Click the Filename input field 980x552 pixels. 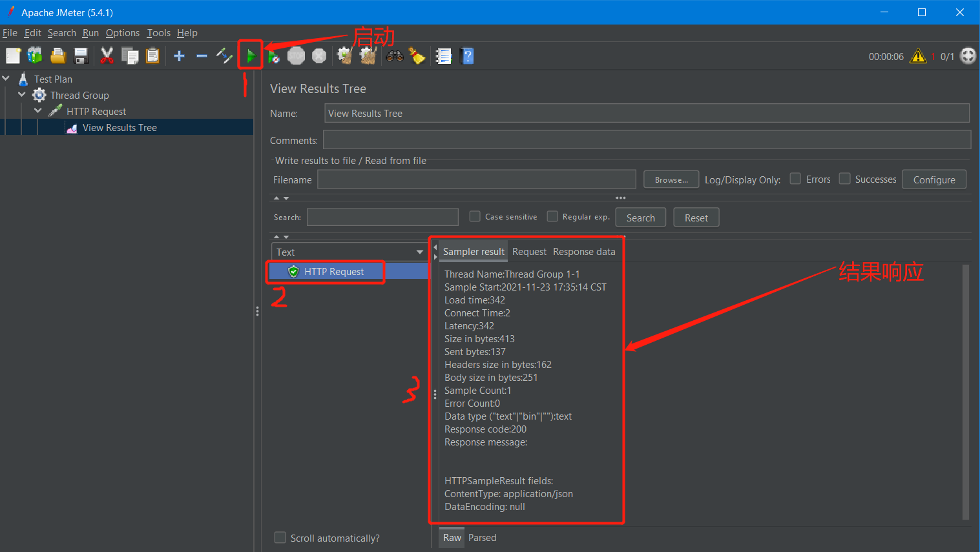point(477,179)
